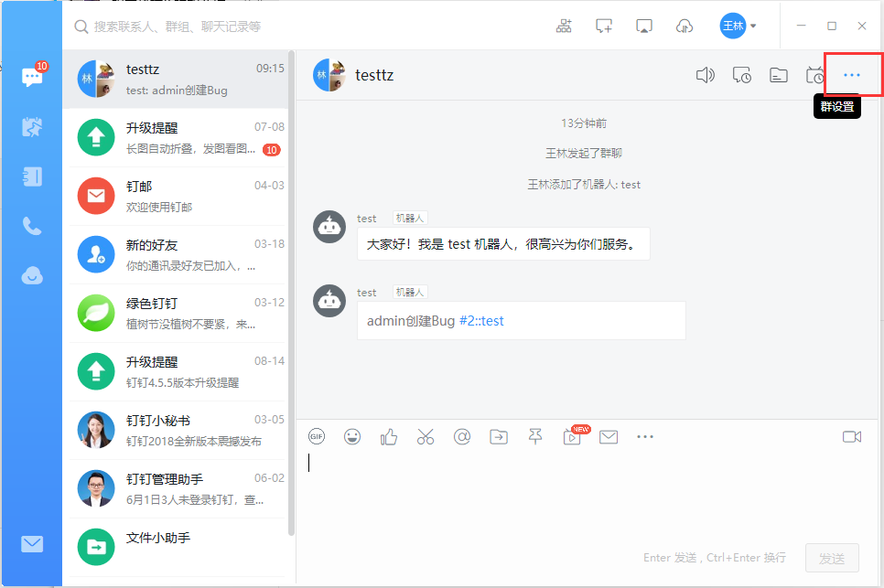Click the conversation list scrollbar

292,293
